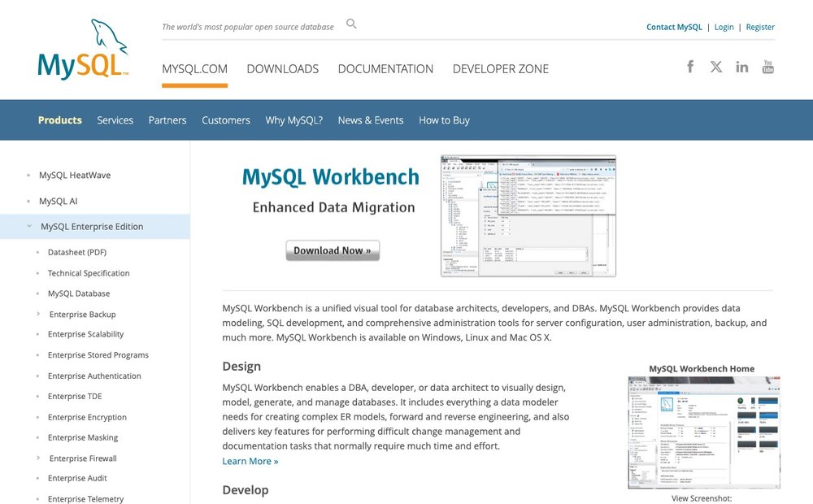This screenshot has height=504, width=813.
Task: Open the Services menu
Action: click(x=115, y=119)
